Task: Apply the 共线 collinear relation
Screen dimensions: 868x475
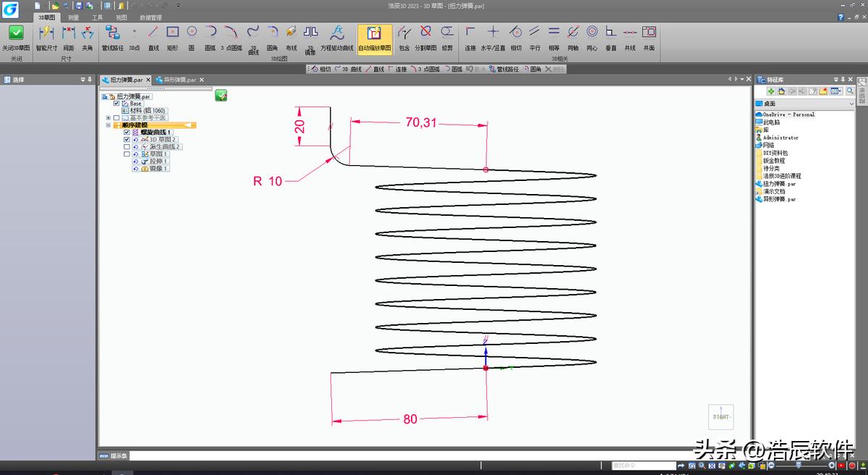Action: point(630,38)
